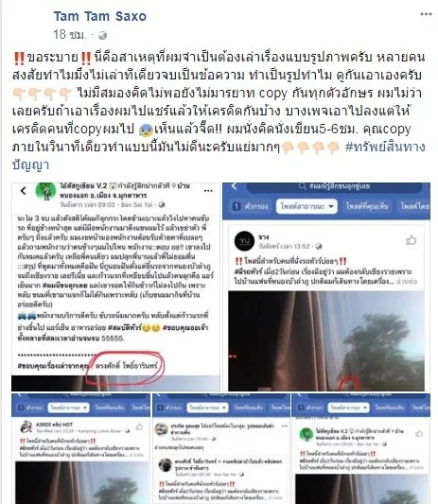
Task: Tap three-dot menu in top-left screenshot
Action: pyautogui.click(x=208, y=191)
